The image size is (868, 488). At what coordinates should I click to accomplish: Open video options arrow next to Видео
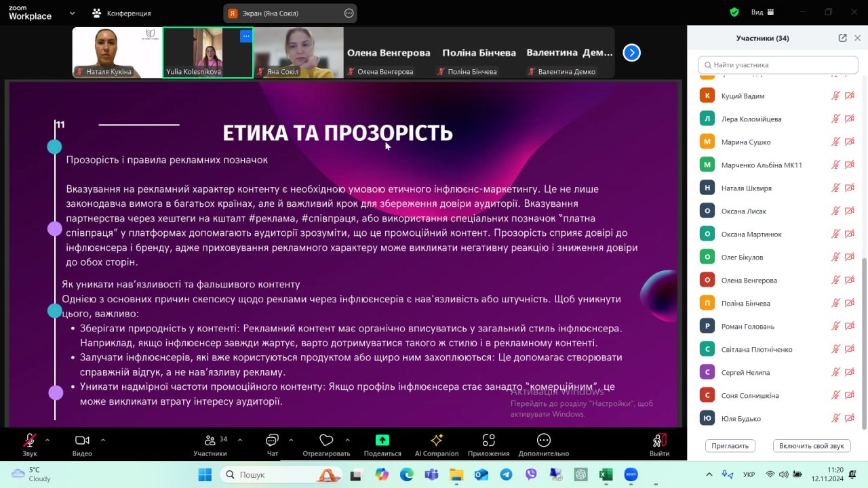point(103,440)
